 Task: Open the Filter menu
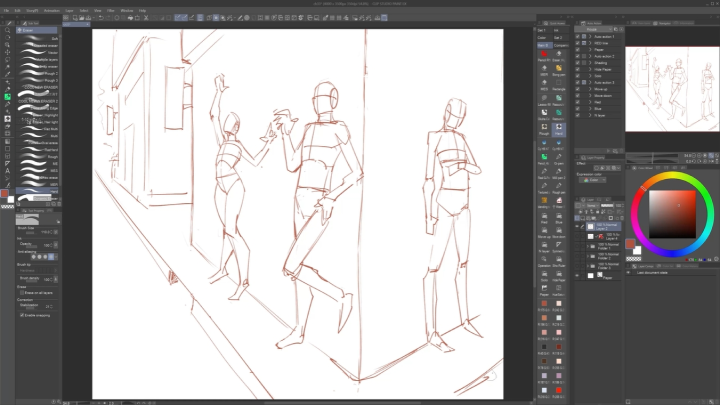111,10
